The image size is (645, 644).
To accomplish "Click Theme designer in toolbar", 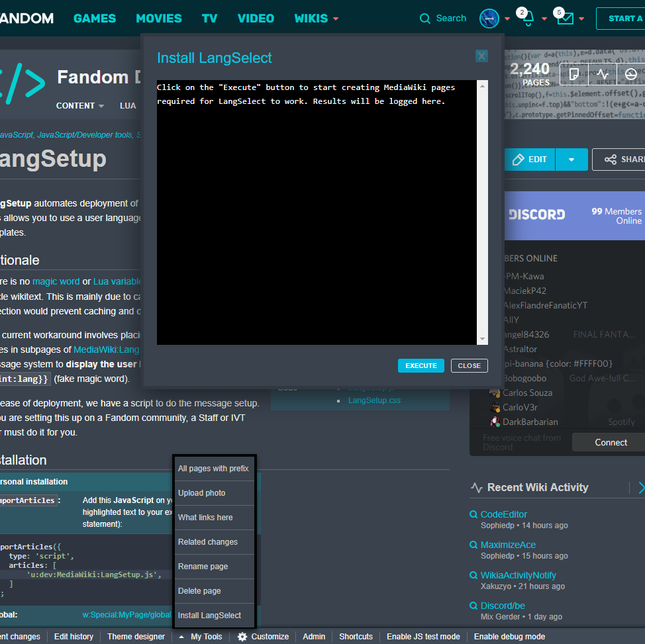I will click(136, 637).
